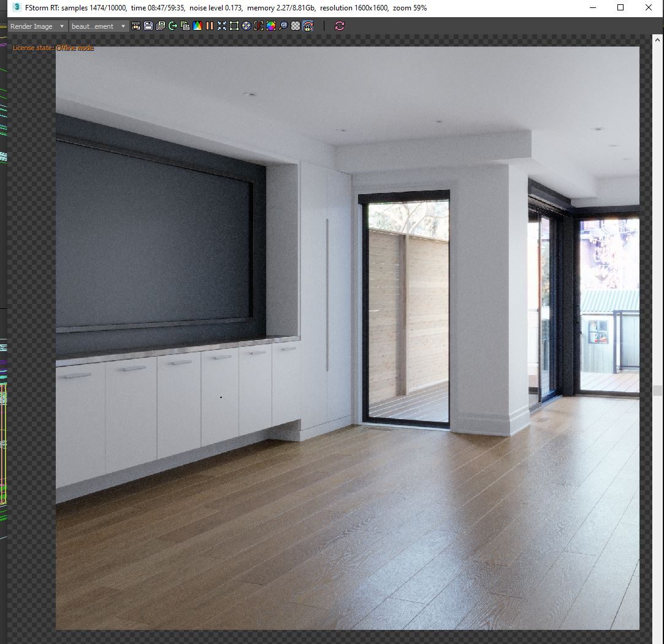This screenshot has height=644, width=664.
Task: Open the color histogram icon
Action: (197, 26)
